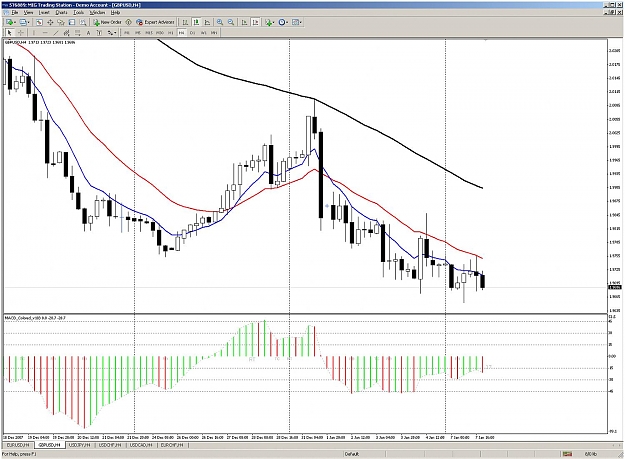Image resolution: width=625 pixels, height=459 pixels.
Task: Toggle chart shift
Action: pos(255,22)
